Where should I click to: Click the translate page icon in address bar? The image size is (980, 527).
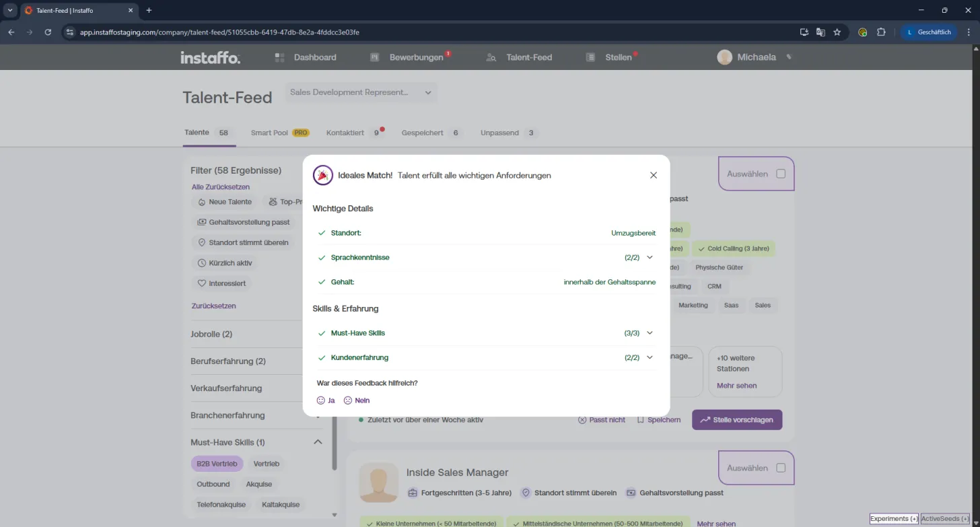[820, 32]
